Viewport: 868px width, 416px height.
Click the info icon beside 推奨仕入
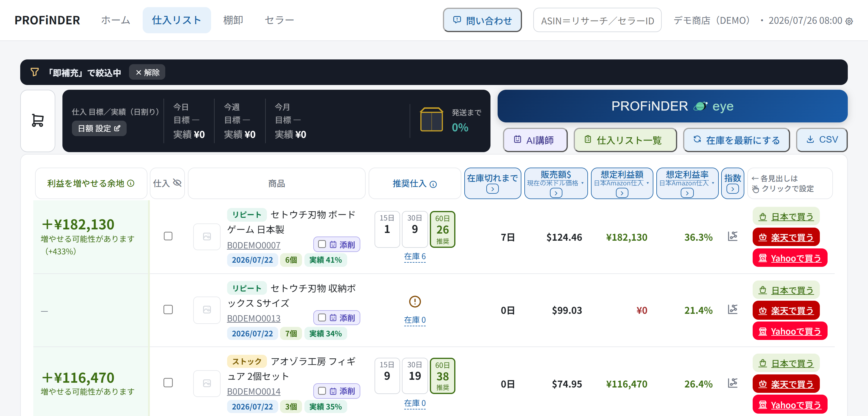[x=433, y=184]
